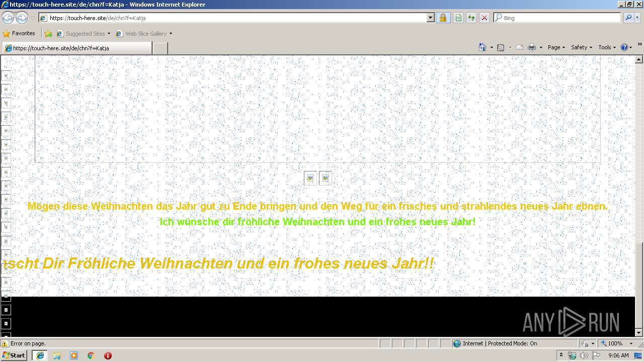Launch Google Chrome from the taskbar
Image resolution: width=644 pixels, height=362 pixels.
coord(91,355)
